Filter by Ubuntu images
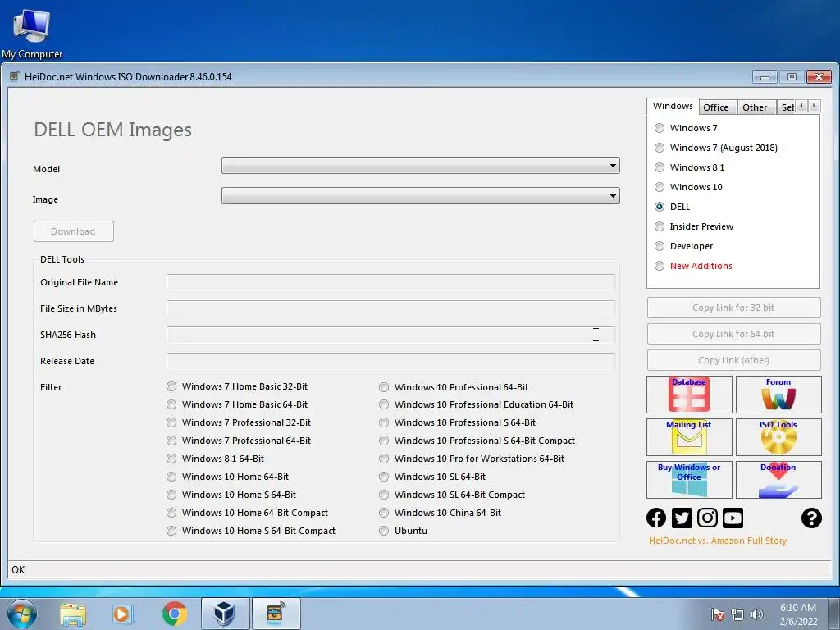 pyautogui.click(x=404, y=531)
